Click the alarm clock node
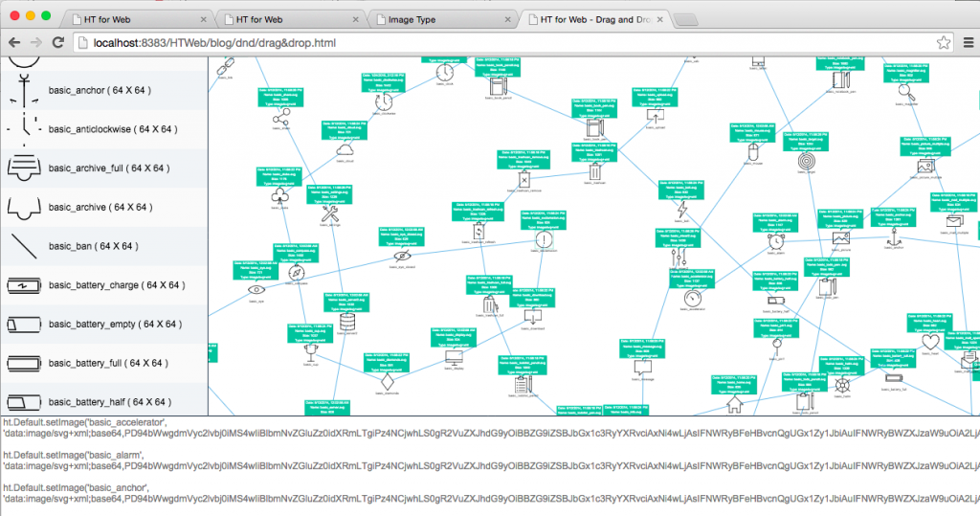Image resolution: width=980 pixels, height=516 pixels. [x=774, y=242]
